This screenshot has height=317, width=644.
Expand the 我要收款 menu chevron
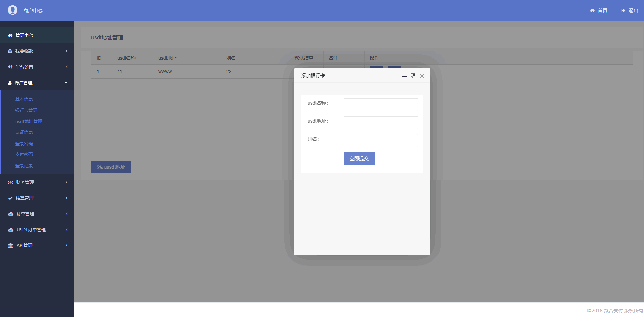(67, 51)
